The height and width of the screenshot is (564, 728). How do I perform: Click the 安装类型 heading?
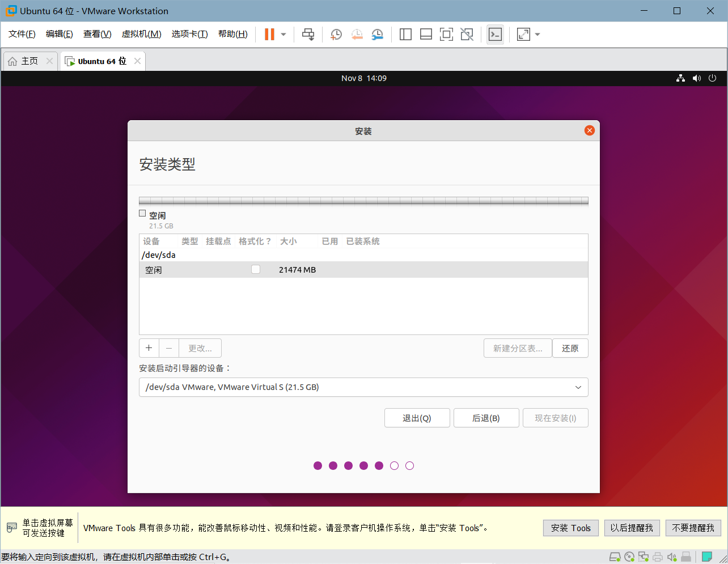(x=167, y=164)
